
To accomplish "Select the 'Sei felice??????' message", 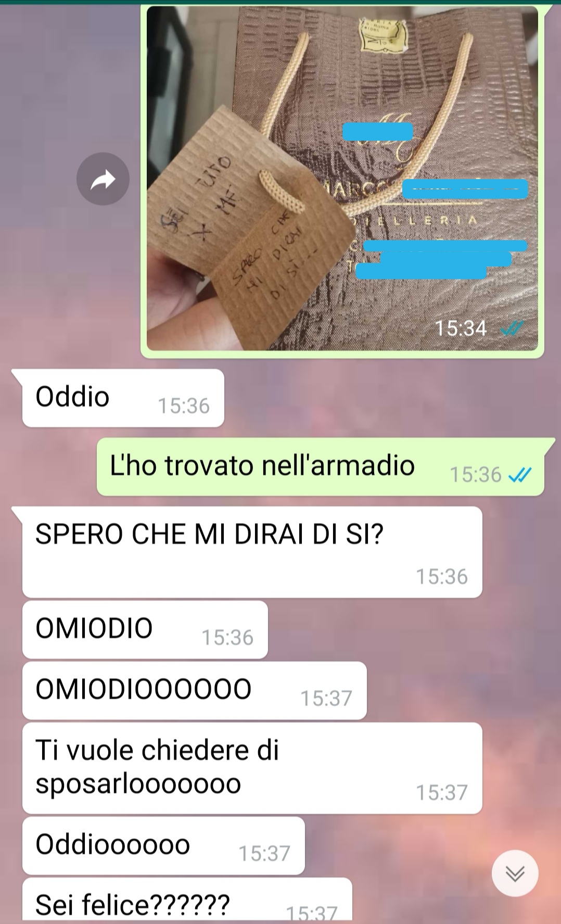I will coord(187,901).
